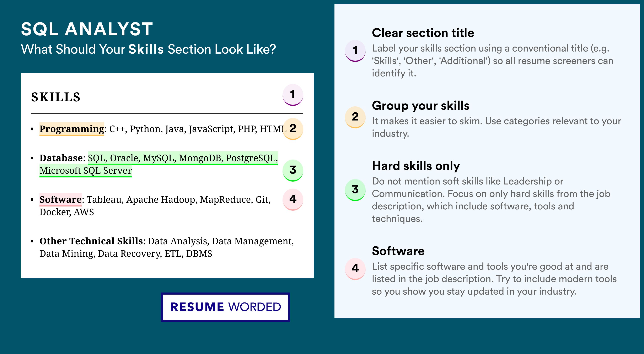Click the Clear section title heading
Image resolution: width=644 pixels, height=354 pixels.
(423, 33)
